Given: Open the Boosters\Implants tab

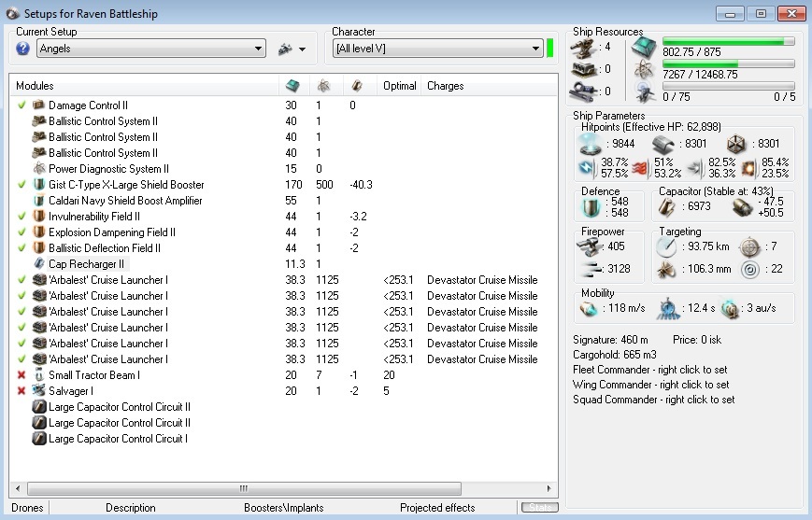Looking at the screenshot, I should tap(282, 508).
